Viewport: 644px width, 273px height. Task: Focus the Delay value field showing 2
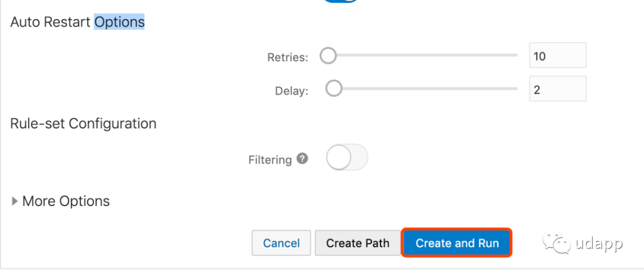pos(558,88)
